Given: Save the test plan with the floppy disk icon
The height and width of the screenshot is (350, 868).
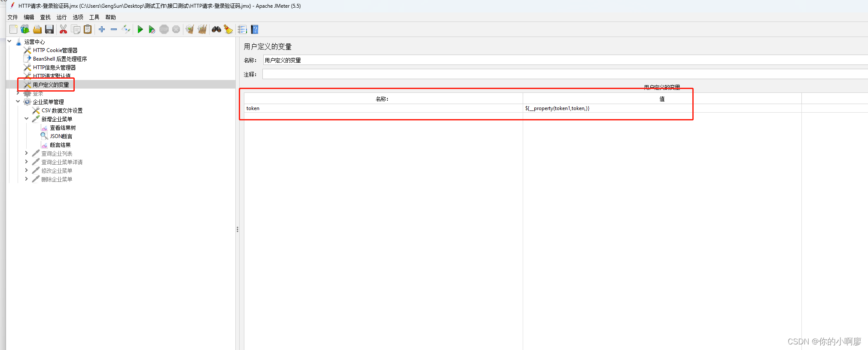Looking at the screenshot, I should (x=49, y=29).
